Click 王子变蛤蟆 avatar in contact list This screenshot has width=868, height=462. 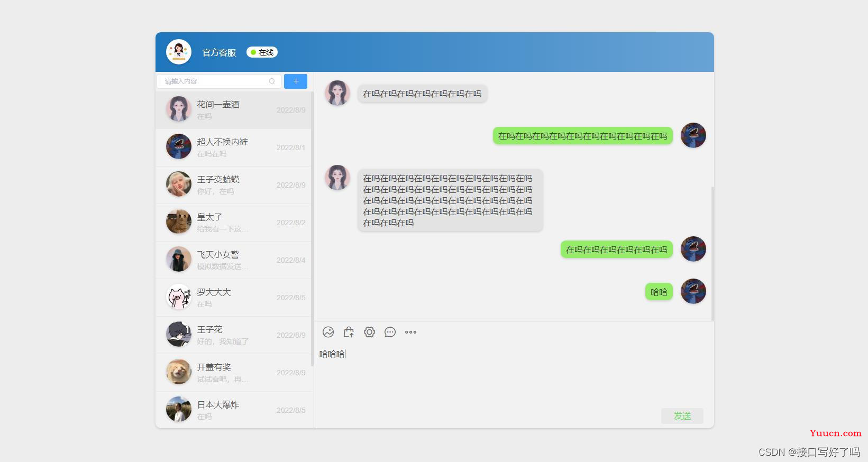pos(179,184)
